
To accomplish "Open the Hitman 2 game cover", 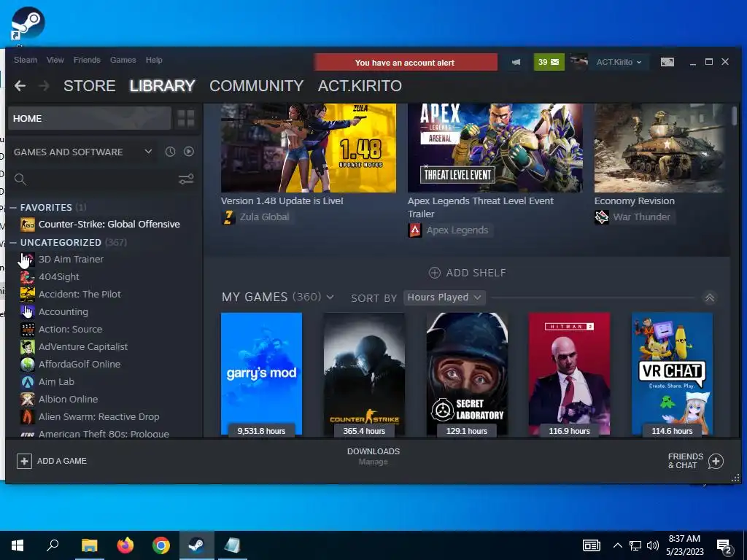I will tap(569, 374).
